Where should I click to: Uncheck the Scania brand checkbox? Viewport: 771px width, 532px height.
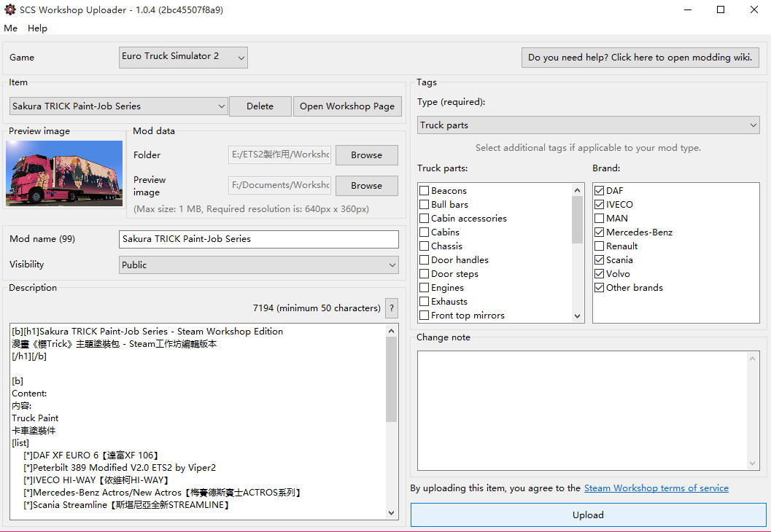[x=600, y=260]
